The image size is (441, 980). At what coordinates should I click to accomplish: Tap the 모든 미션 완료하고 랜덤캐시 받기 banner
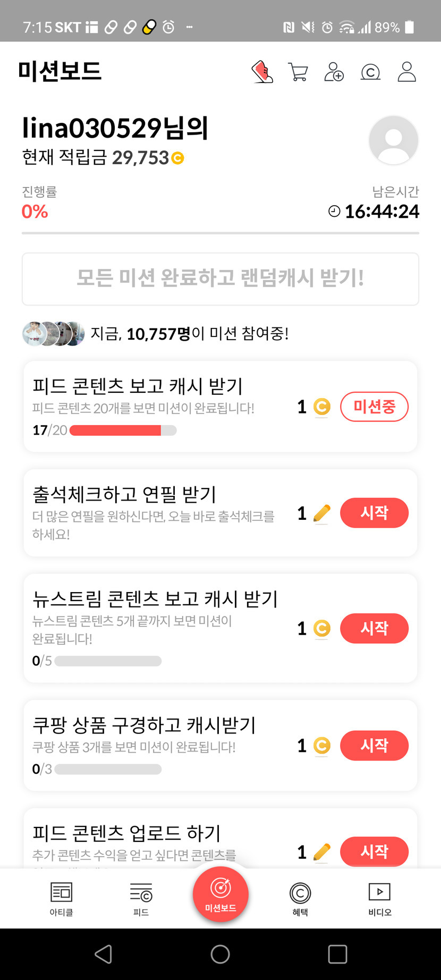[x=220, y=279]
